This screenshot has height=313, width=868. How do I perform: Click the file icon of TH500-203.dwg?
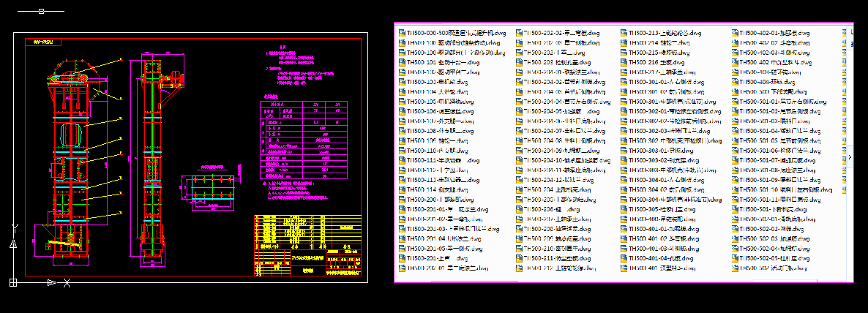[520, 63]
